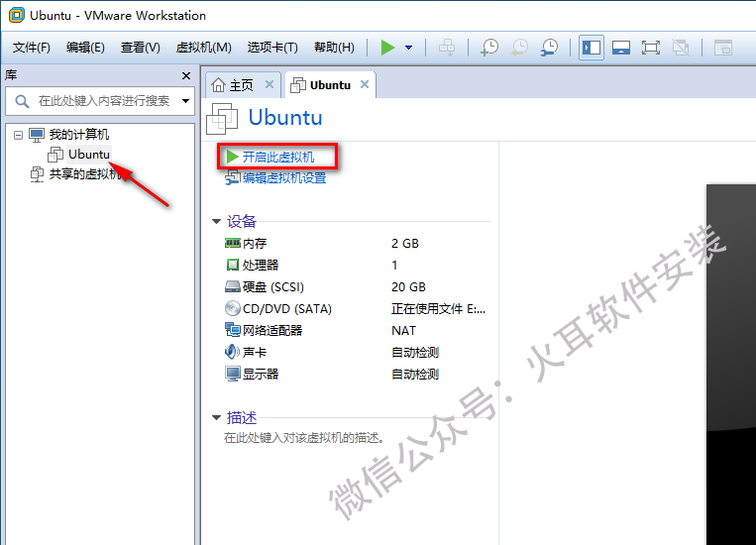Collapse the 描述 section
Screen dimensions: 756x545
[x=216, y=418]
